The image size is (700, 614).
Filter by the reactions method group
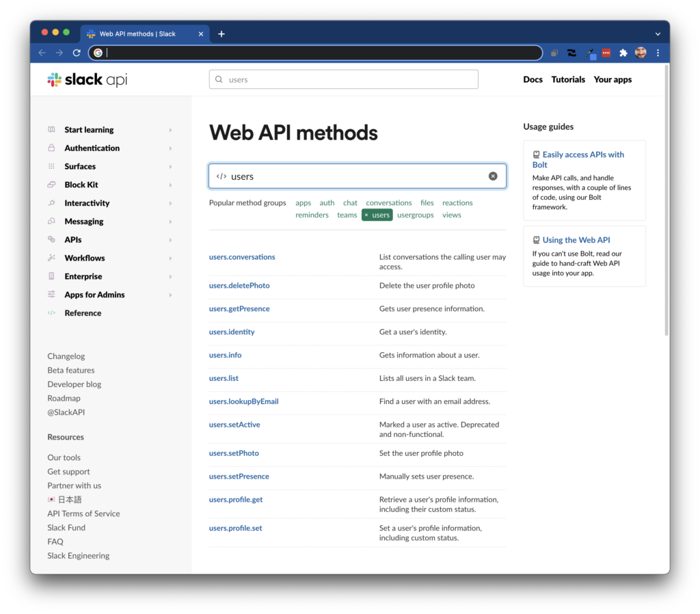click(x=457, y=203)
